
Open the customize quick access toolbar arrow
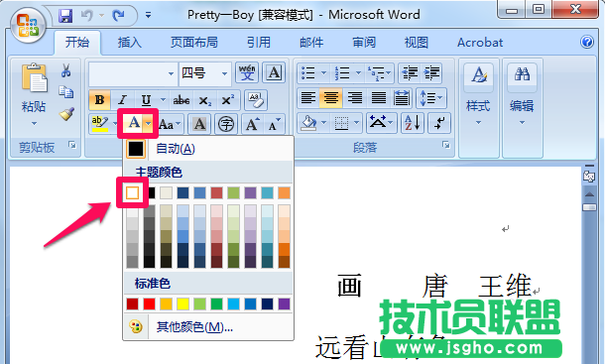coord(148,16)
